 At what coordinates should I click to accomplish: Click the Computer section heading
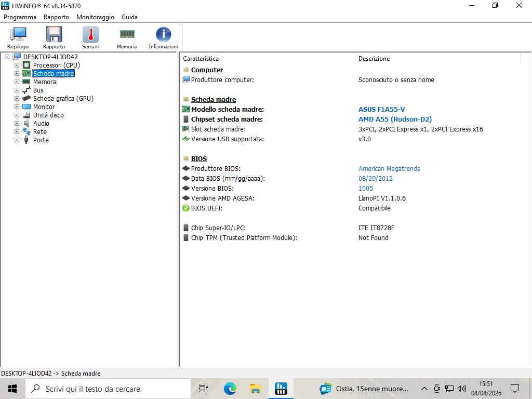(207, 70)
